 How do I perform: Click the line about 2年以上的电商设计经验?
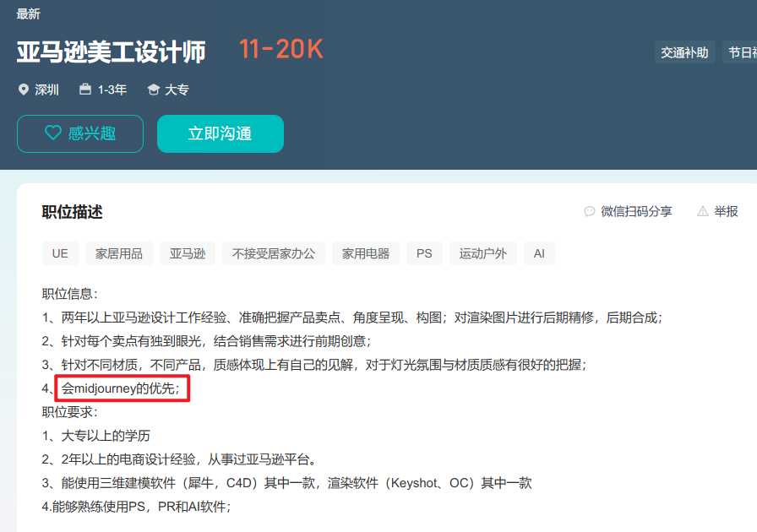point(180,459)
